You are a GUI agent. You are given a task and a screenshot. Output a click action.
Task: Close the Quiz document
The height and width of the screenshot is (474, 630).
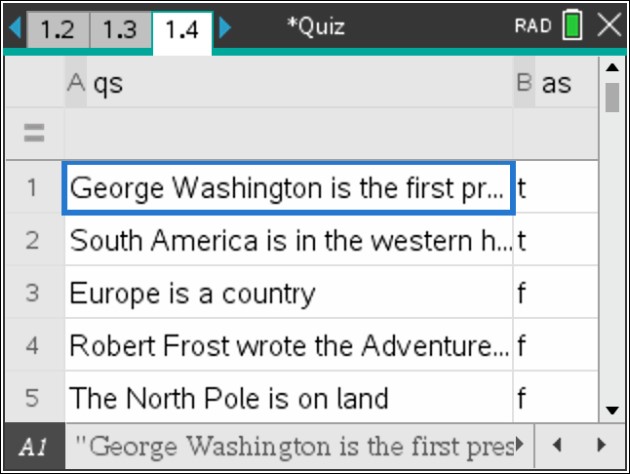pyautogui.click(x=608, y=26)
